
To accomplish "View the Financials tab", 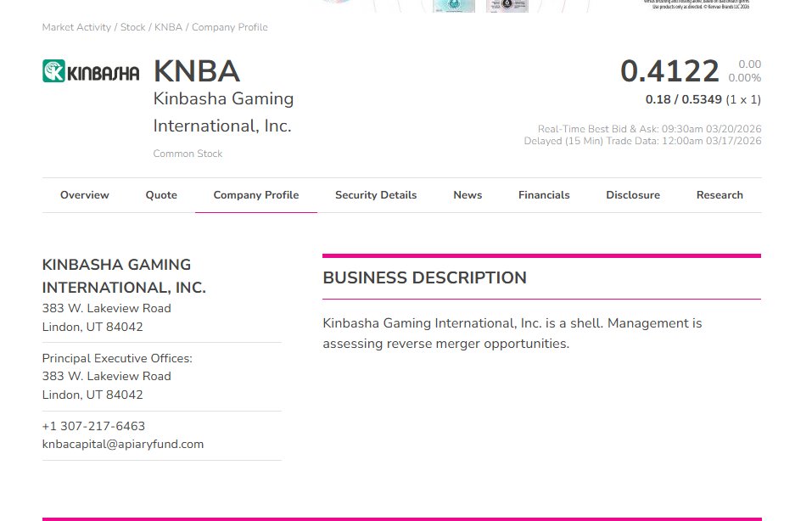I will coord(544,195).
